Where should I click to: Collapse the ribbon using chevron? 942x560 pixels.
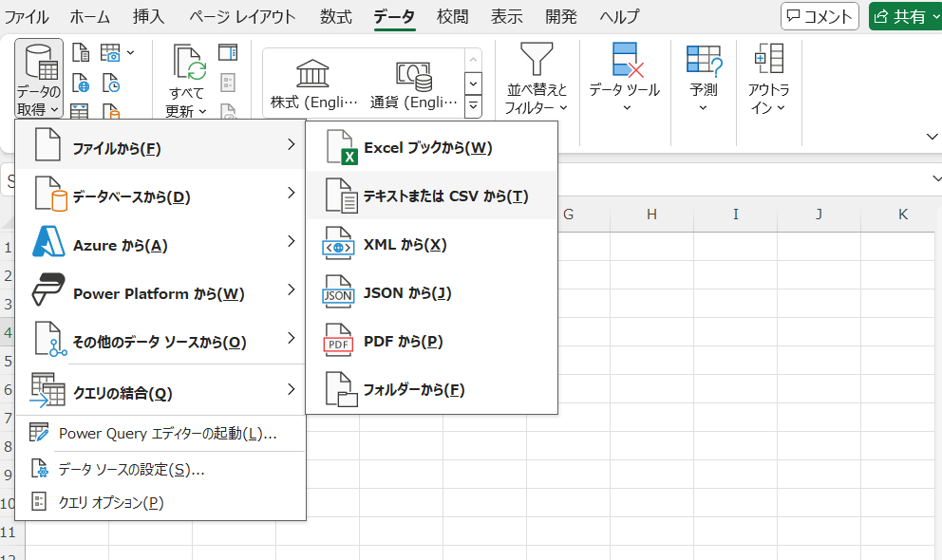click(x=932, y=137)
